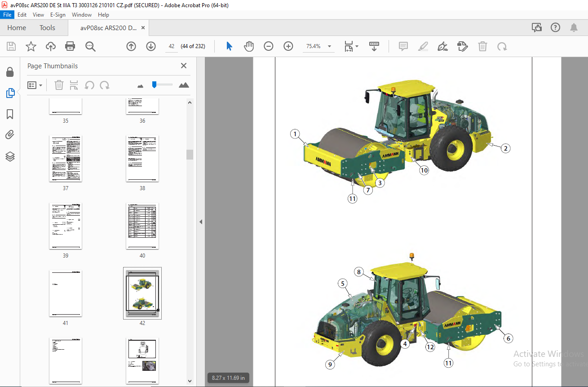Select the page 38 thumbnail

142,158
